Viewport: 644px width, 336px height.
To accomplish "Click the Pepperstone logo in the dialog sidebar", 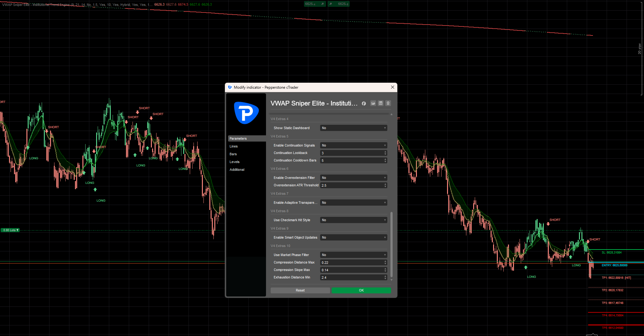I will [246, 113].
